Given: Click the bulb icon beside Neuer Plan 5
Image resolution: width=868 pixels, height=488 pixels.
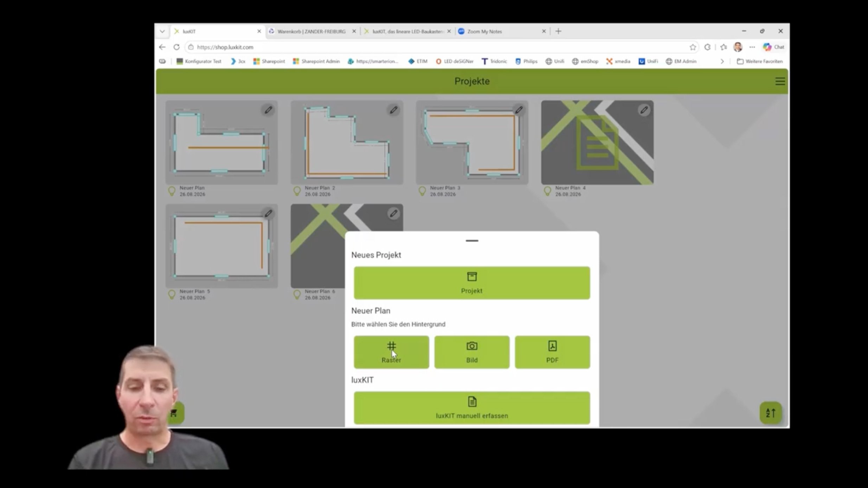Looking at the screenshot, I should pyautogui.click(x=172, y=294).
